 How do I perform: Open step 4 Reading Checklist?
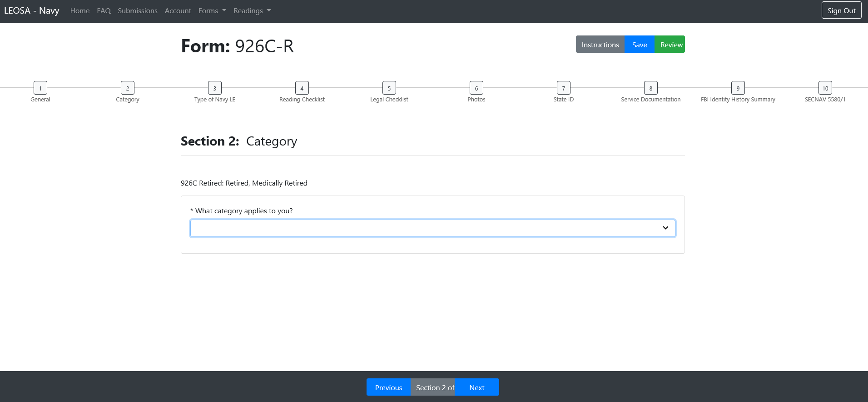click(302, 88)
